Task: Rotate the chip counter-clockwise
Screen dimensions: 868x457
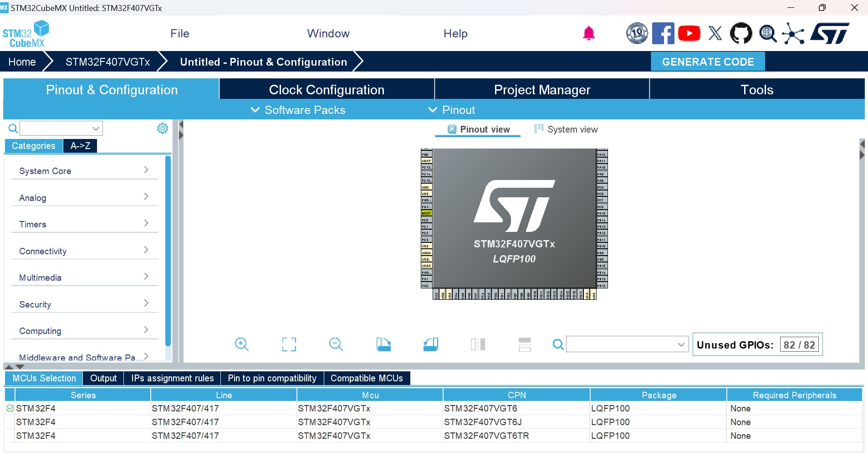Action: 431,344
